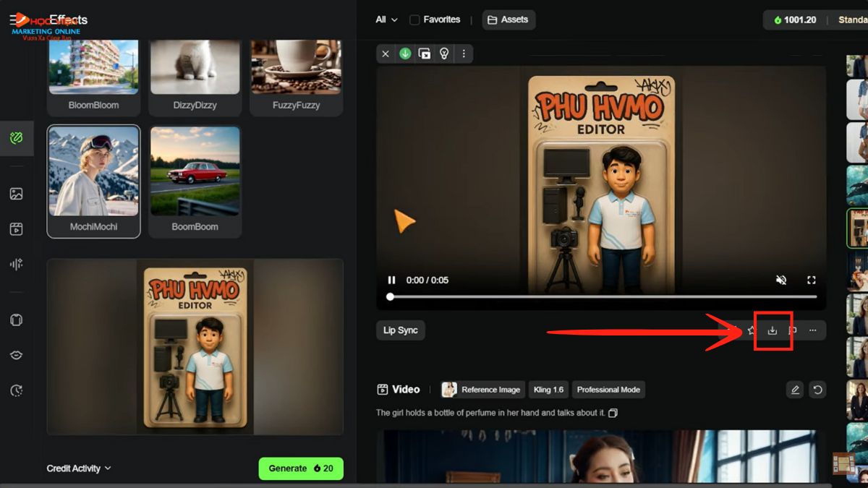This screenshot has height=488, width=868.
Task: Select the FuzzyFuzzy effect
Action: (297, 77)
